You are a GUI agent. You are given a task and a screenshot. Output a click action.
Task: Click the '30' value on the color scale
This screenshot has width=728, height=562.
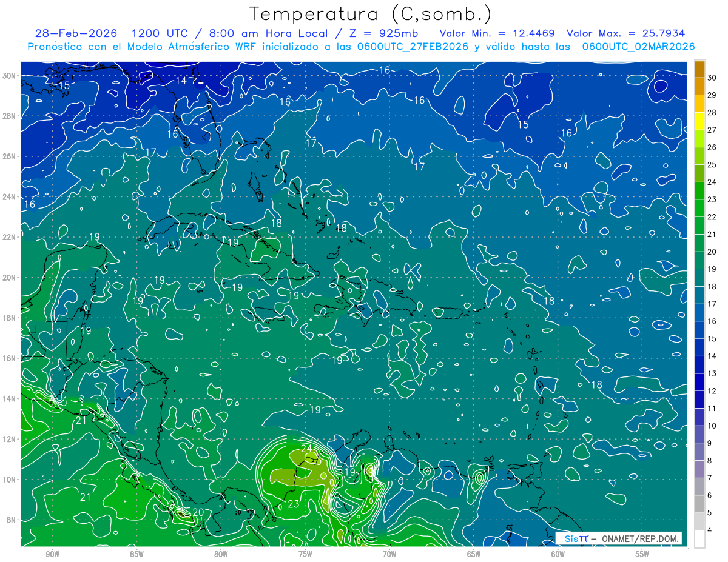click(x=712, y=78)
